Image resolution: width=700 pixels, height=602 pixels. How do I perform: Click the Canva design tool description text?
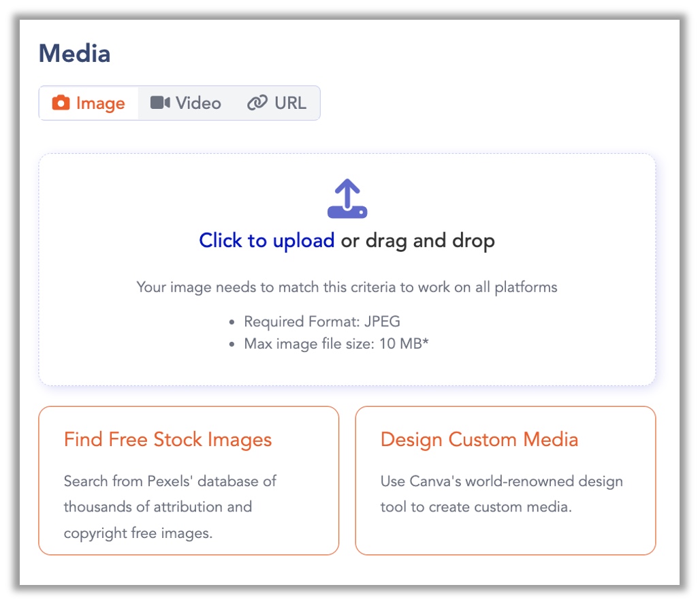point(501,494)
